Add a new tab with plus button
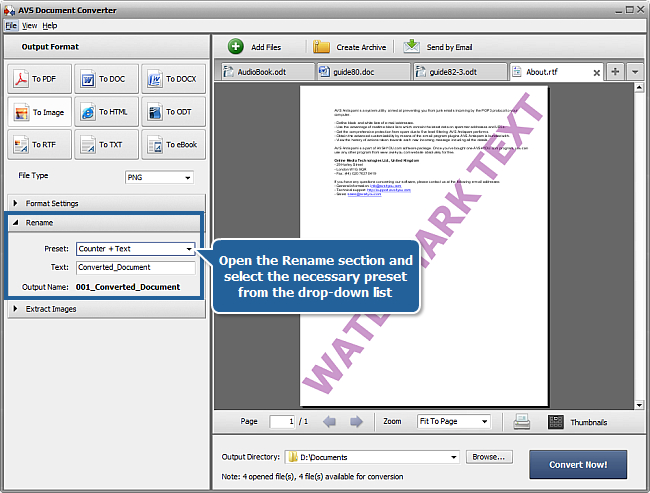Viewport: 650px width, 493px height. [615, 72]
